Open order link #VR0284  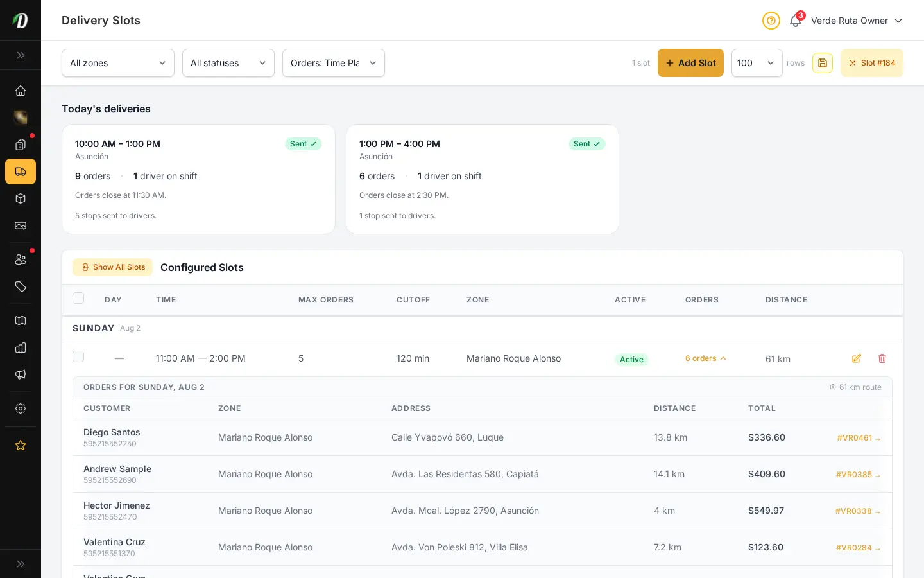[x=858, y=548]
